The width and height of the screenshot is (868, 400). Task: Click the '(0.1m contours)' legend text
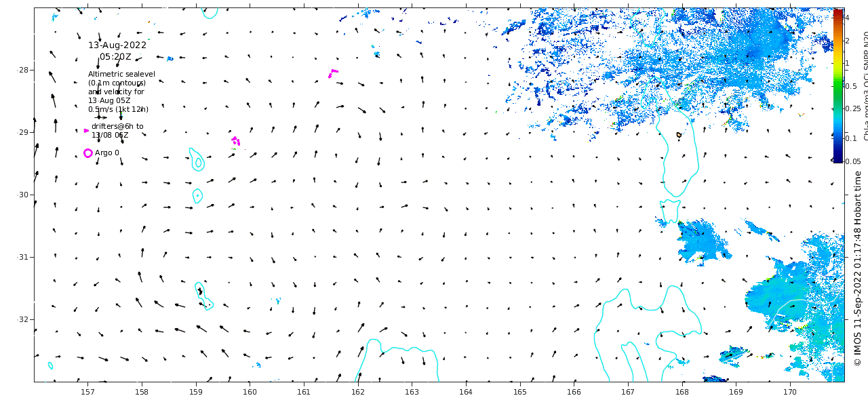point(117,83)
